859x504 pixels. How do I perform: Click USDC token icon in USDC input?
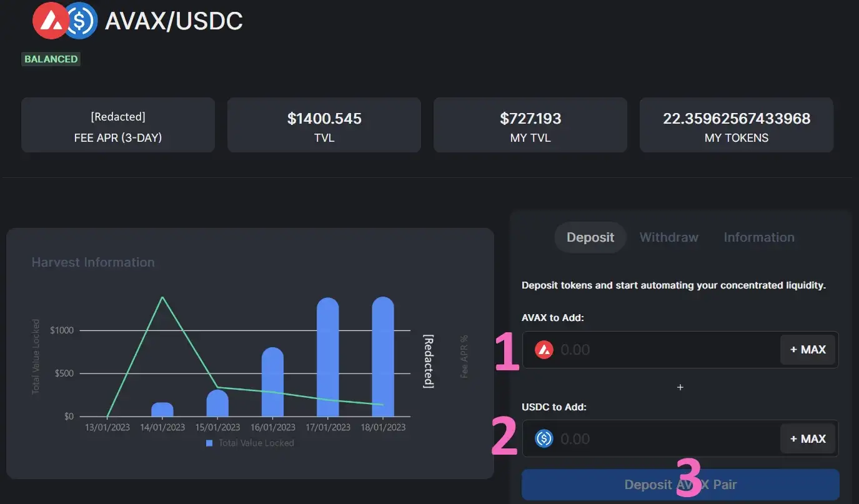pos(544,438)
